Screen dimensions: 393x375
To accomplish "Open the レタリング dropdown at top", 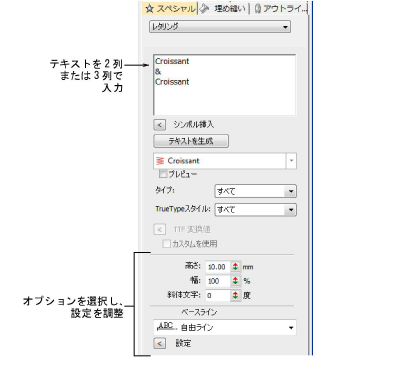I will click(220, 27).
